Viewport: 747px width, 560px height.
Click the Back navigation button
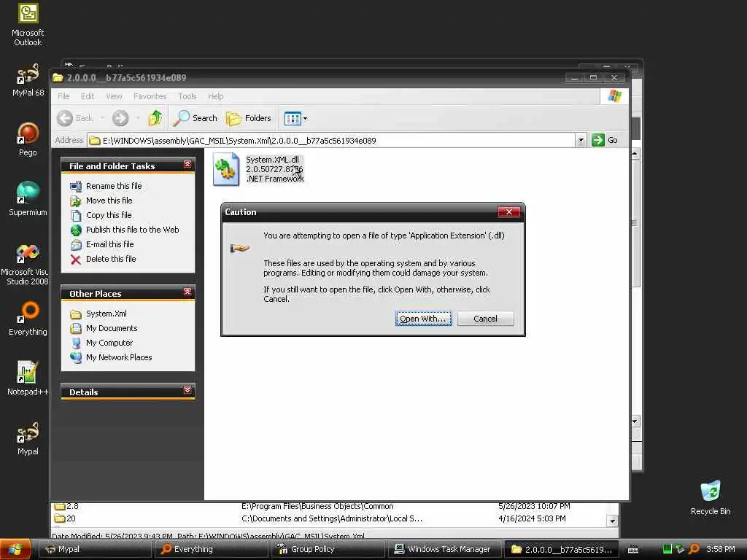(x=75, y=118)
